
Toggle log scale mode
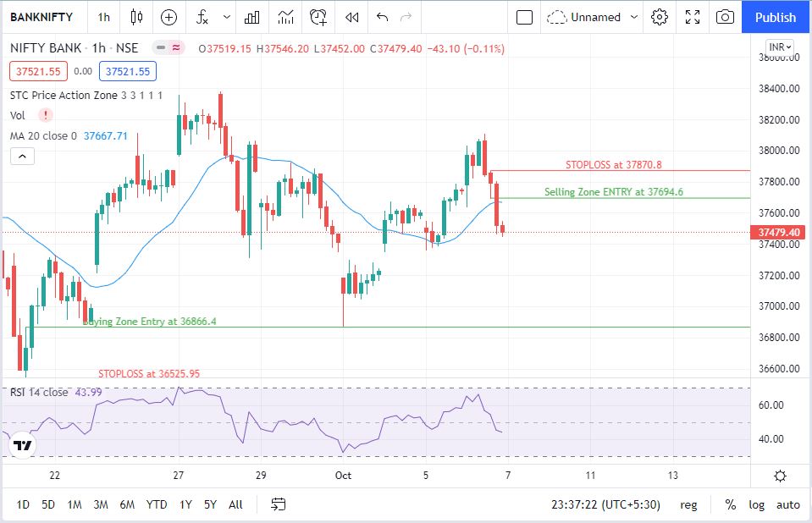(x=756, y=505)
